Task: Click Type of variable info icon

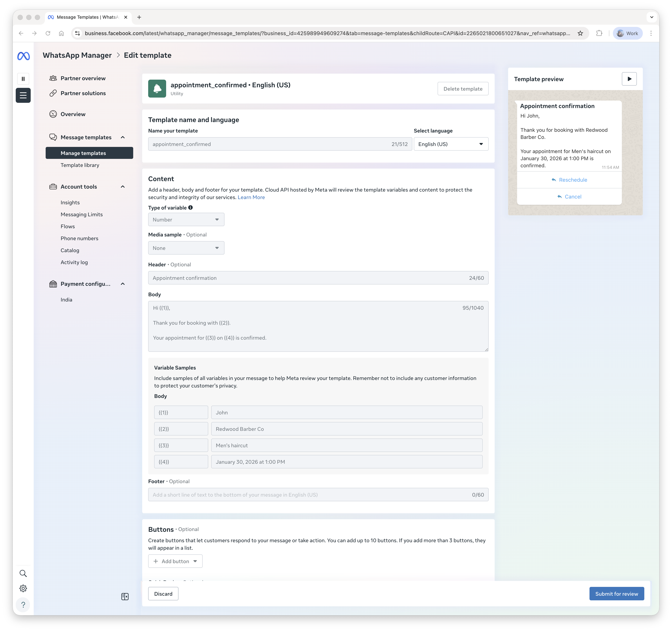Action: click(190, 208)
